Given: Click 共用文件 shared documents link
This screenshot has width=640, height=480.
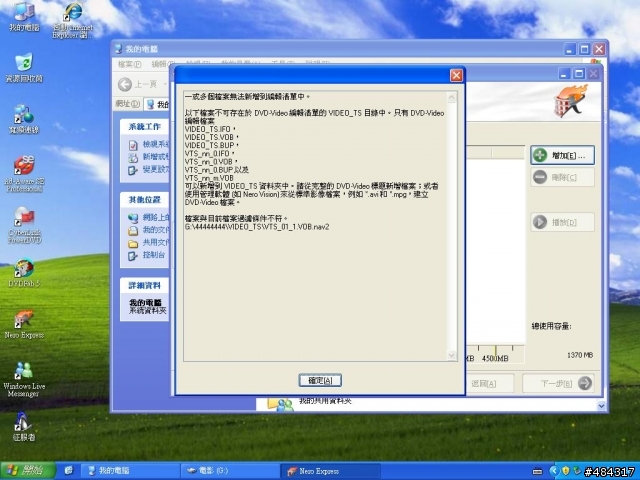Looking at the screenshot, I should (x=149, y=243).
